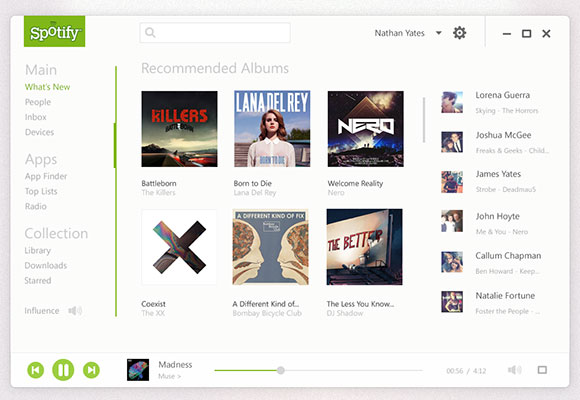Click the speaker icon beside Influence

tap(75, 310)
